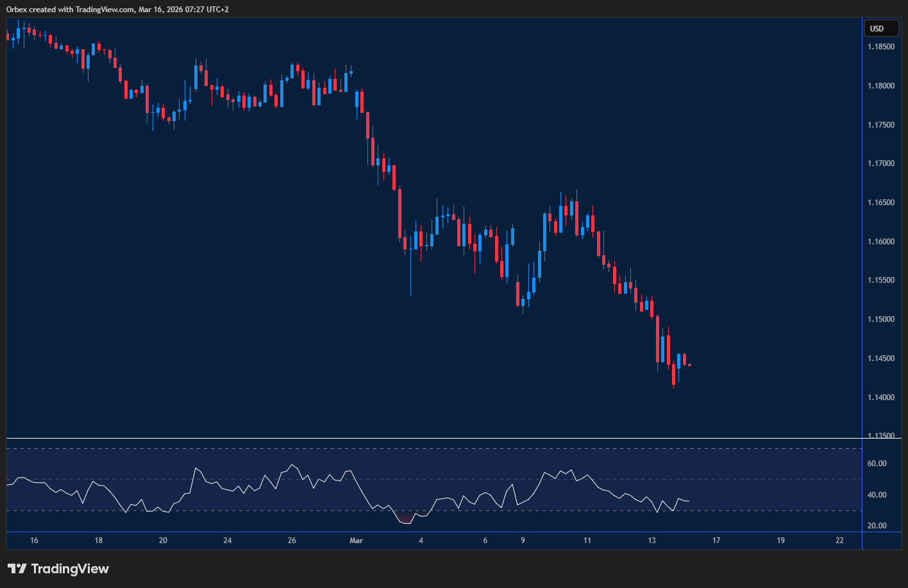
Task: Select 'Mar' on the date axis
Action: (x=356, y=541)
